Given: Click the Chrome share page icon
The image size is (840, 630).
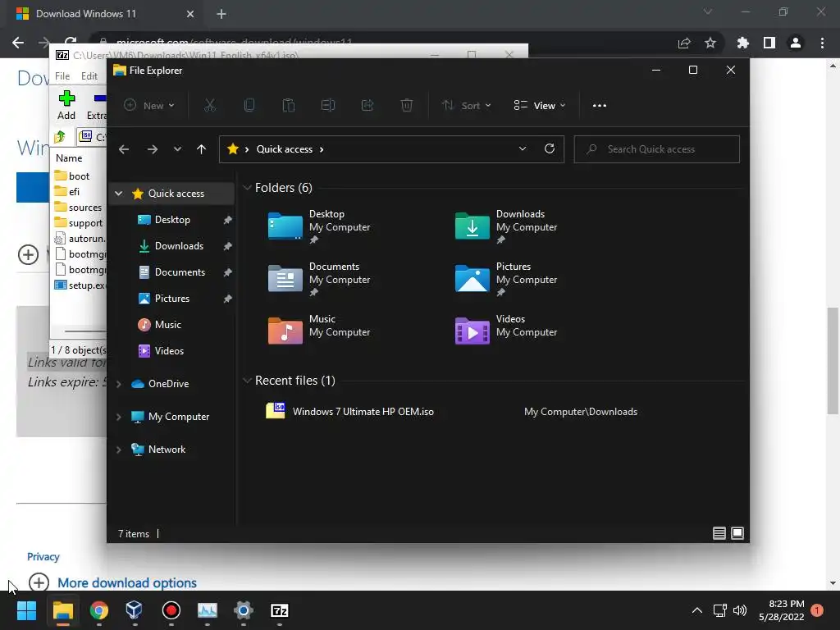Looking at the screenshot, I should (x=684, y=43).
